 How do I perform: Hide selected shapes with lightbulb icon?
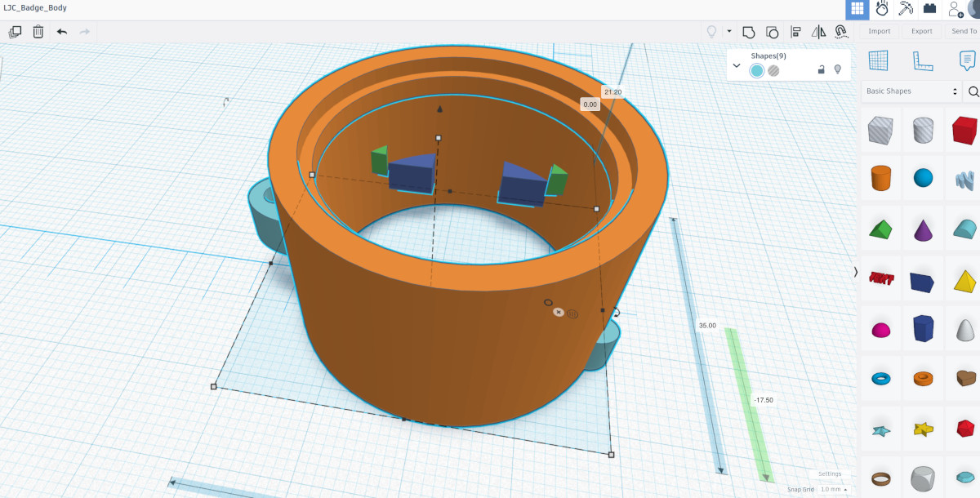[x=837, y=70]
